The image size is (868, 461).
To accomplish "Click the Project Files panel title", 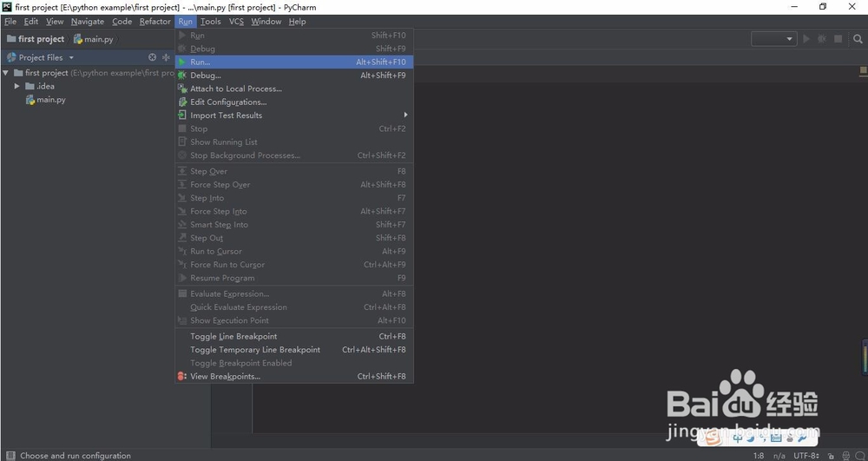I will [x=41, y=57].
